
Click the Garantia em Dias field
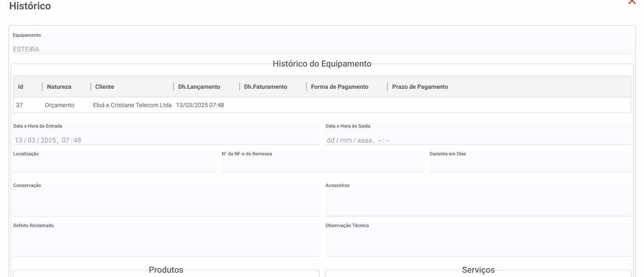(x=530, y=161)
